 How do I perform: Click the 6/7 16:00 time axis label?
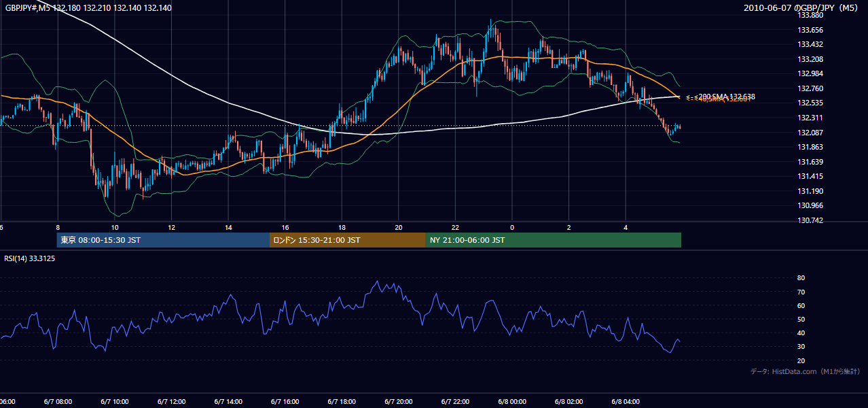pyautogui.click(x=285, y=401)
